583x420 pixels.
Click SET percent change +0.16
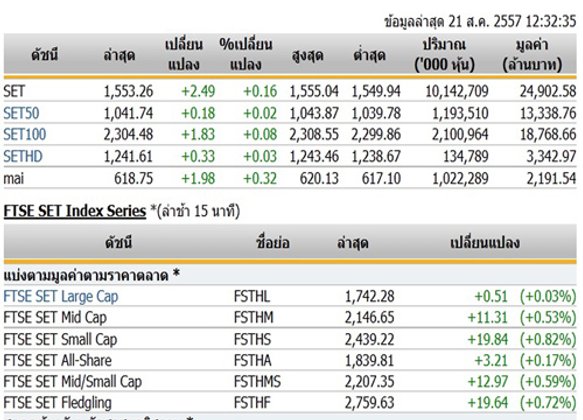pyautogui.click(x=260, y=91)
